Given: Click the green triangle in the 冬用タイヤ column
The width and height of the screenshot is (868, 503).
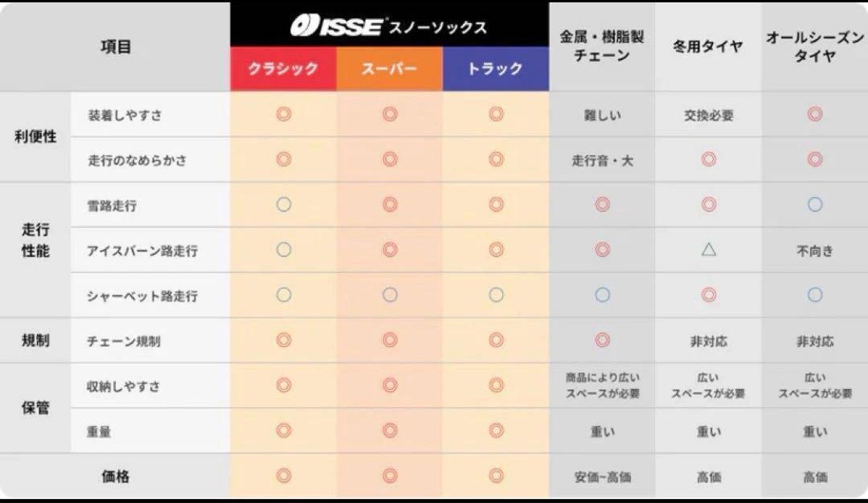Looking at the screenshot, I should [708, 250].
